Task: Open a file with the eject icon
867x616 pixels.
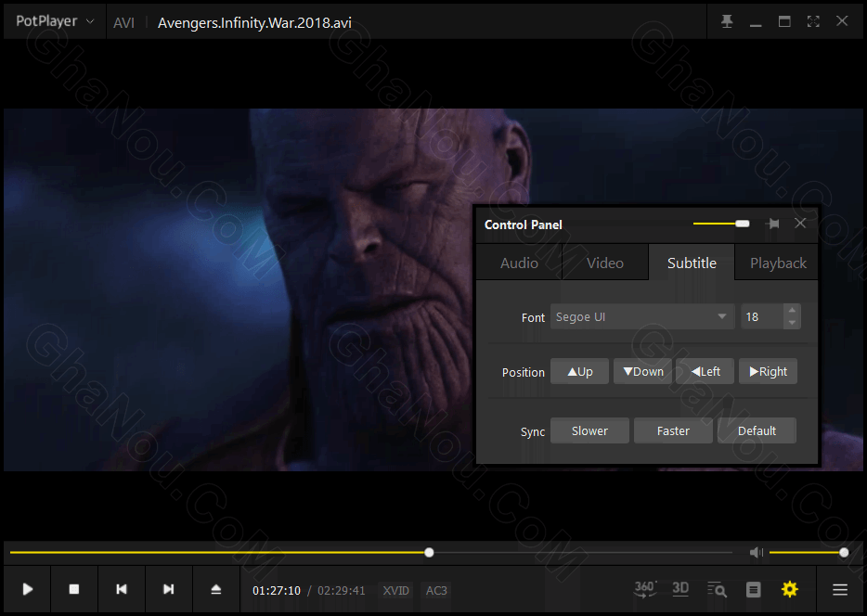Action: tap(216, 589)
